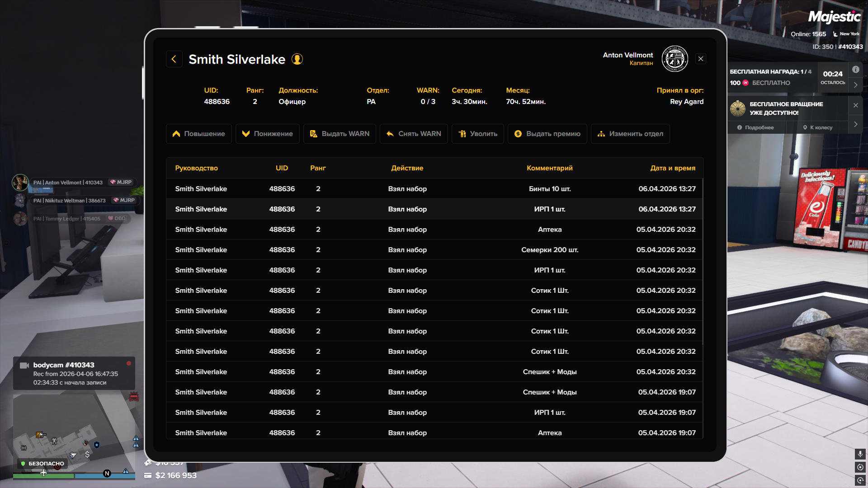868x488 pixels.
Task: Sort by Дата и время column header
Action: point(672,168)
